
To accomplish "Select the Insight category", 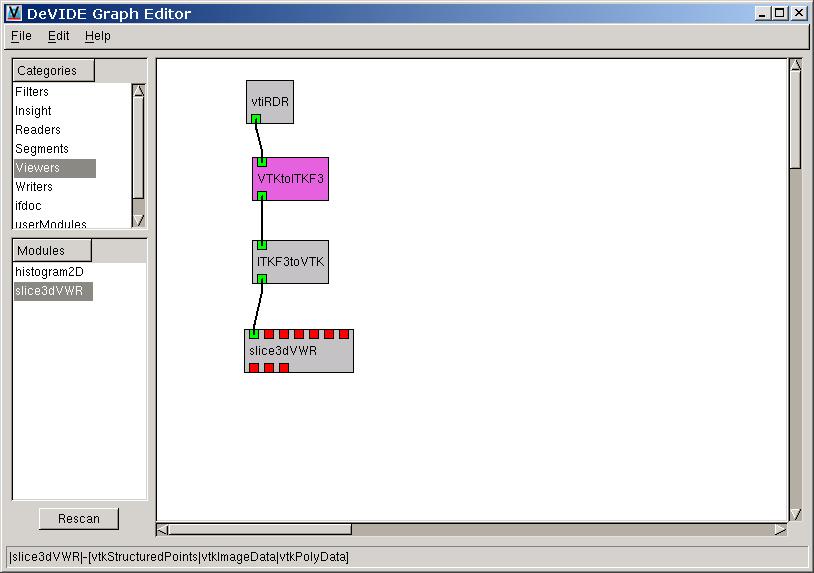I will click(x=33, y=111).
